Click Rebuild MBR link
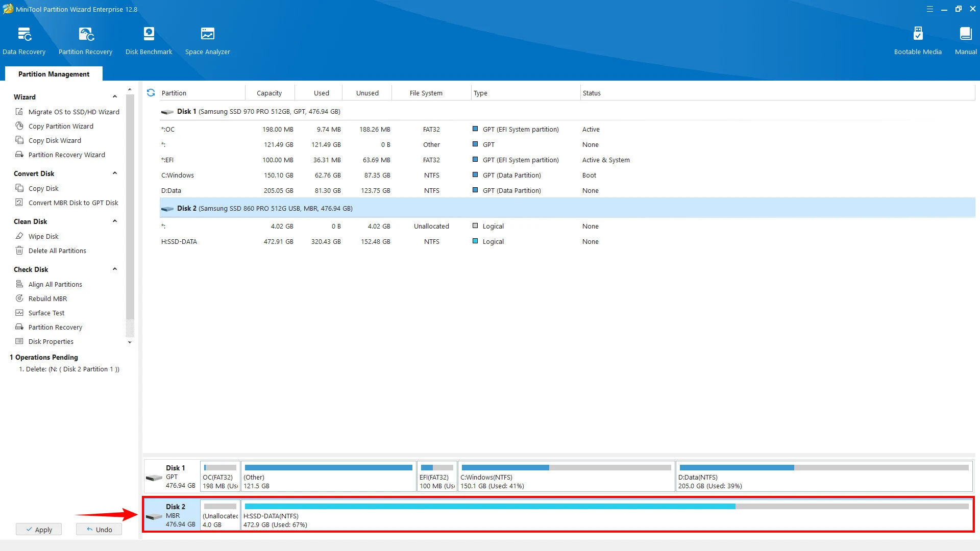Viewport: 980px width, 551px height. coord(47,298)
